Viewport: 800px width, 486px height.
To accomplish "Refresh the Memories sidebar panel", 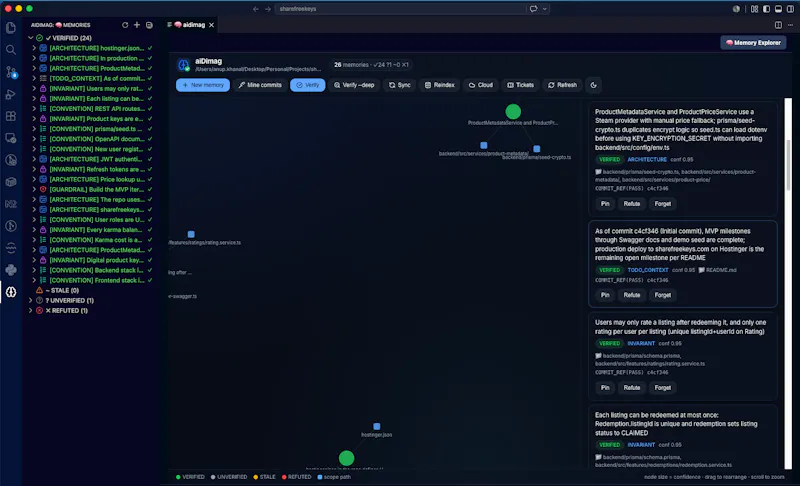I will point(125,25).
